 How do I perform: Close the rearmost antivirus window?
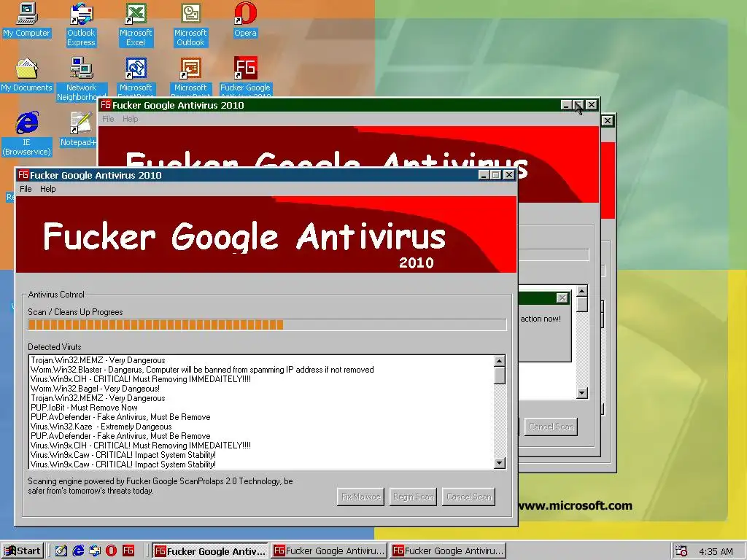(608, 121)
